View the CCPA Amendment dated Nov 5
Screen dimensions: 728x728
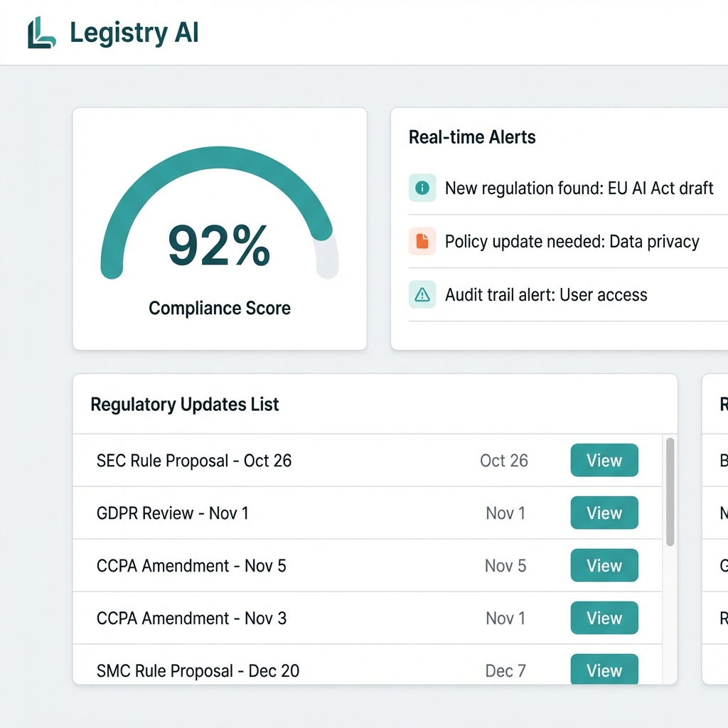604,565
